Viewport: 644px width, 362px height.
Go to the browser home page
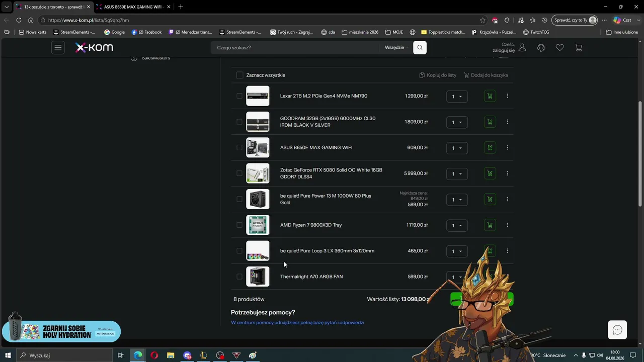pos(31,20)
